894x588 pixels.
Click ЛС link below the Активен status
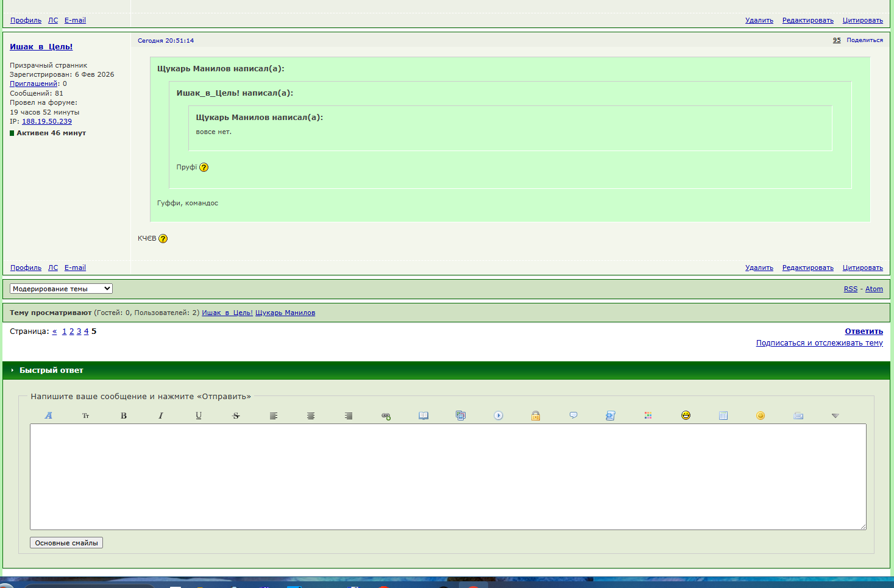point(53,267)
